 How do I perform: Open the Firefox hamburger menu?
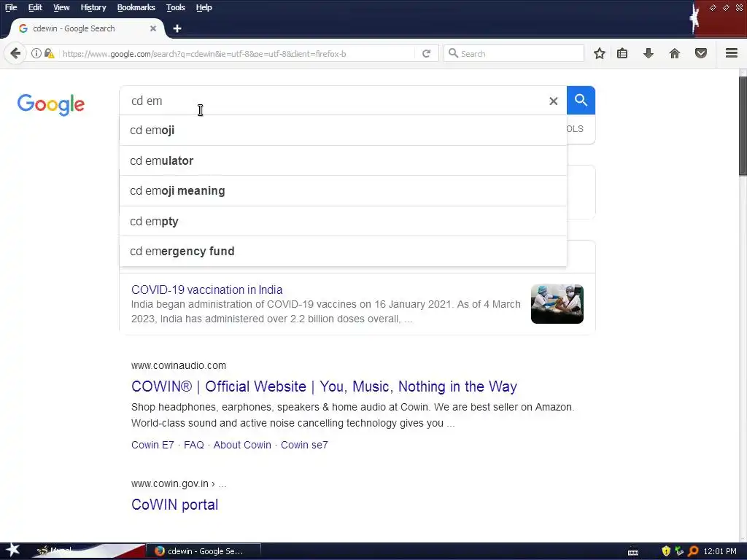click(x=732, y=53)
